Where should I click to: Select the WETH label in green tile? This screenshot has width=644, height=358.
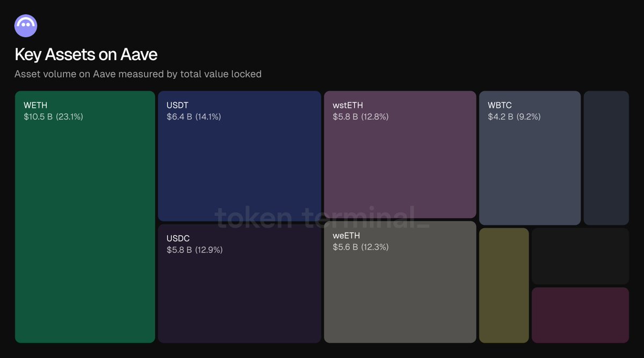coord(35,105)
